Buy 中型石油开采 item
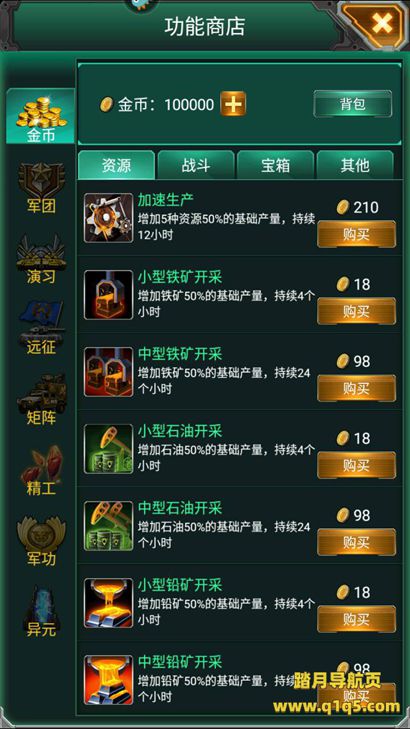 pos(356,542)
